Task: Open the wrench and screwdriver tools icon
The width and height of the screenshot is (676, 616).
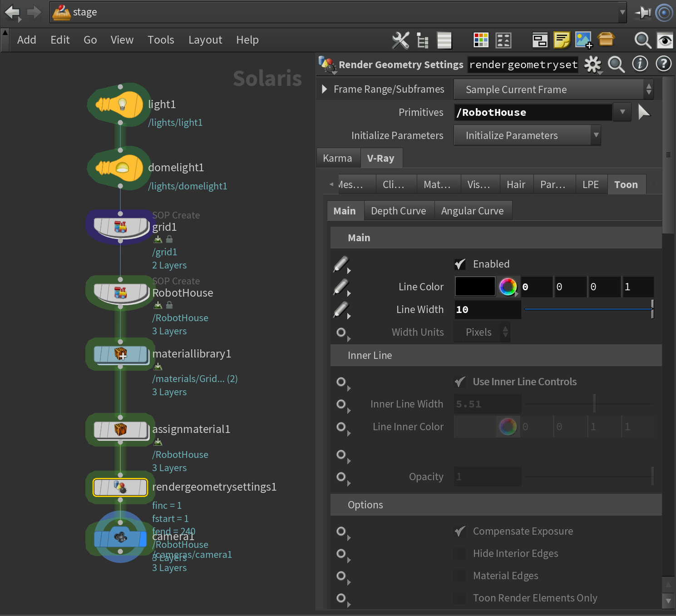Action: [400, 40]
